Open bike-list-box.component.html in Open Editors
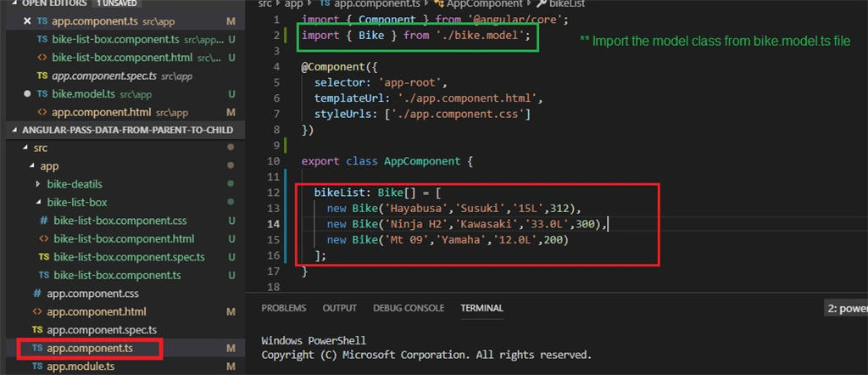The width and height of the screenshot is (868, 375). [x=122, y=58]
